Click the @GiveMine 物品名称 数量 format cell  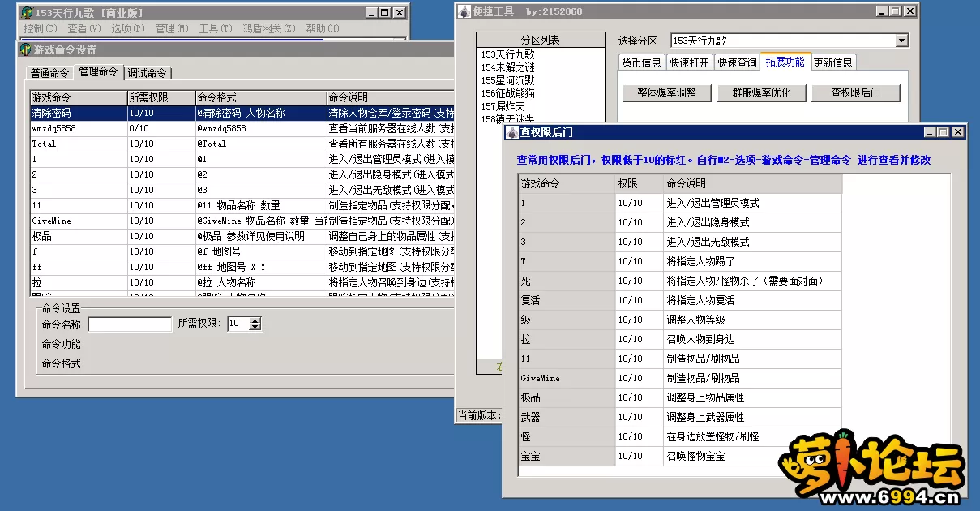coord(260,221)
